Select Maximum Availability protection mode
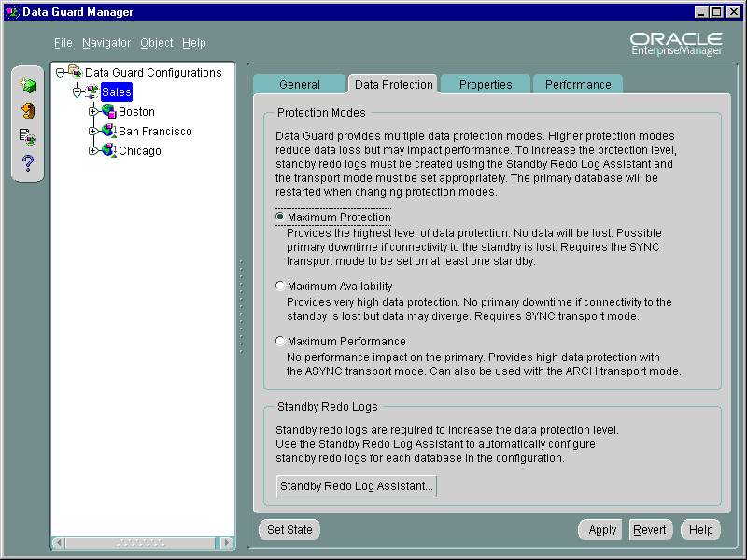This screenshot has height=560, width=747. (280, 287)
